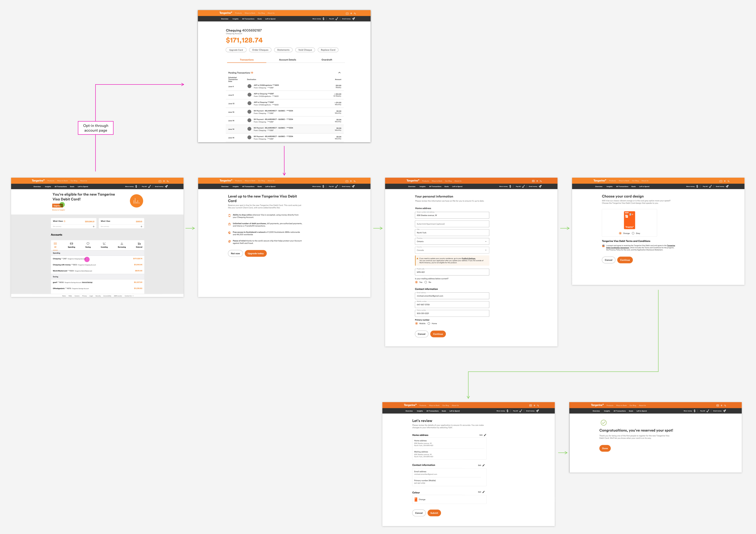Click the location pin icon on the personal information screen header
The image size is (756, 534).
(x=537, y=181)
